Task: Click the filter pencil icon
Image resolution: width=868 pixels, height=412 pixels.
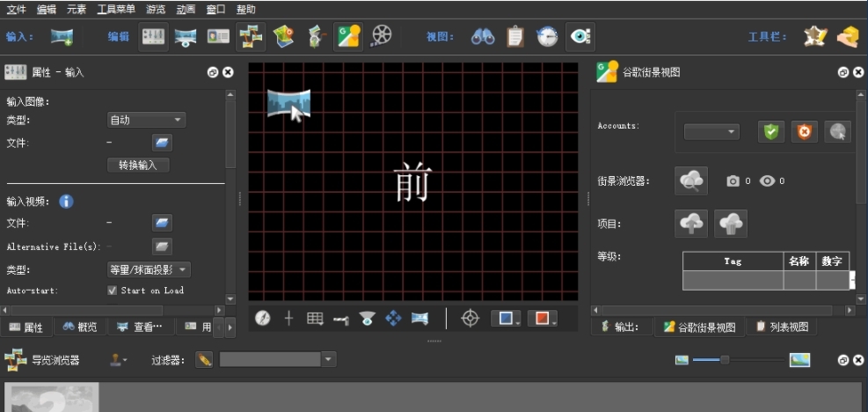Action: (x=204, y=360)
